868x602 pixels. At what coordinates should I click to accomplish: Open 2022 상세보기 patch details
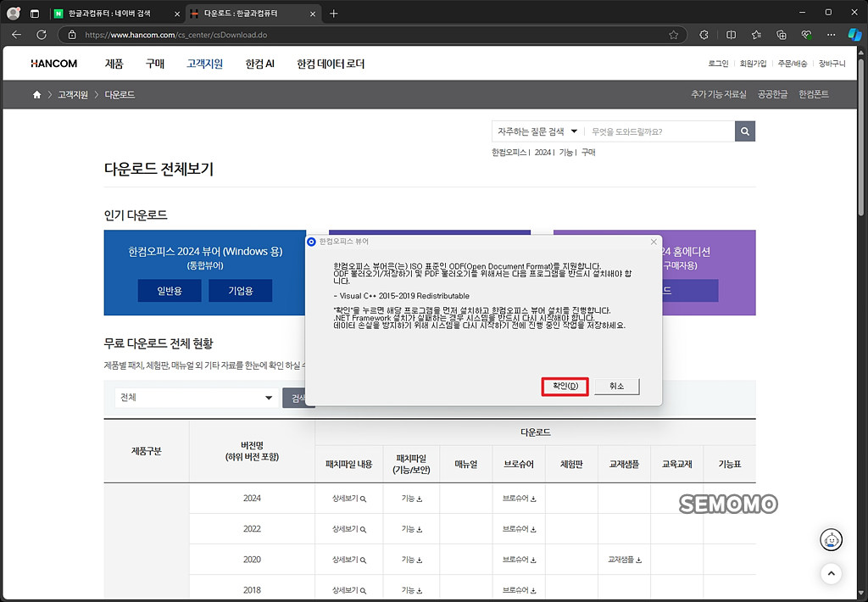348,529
